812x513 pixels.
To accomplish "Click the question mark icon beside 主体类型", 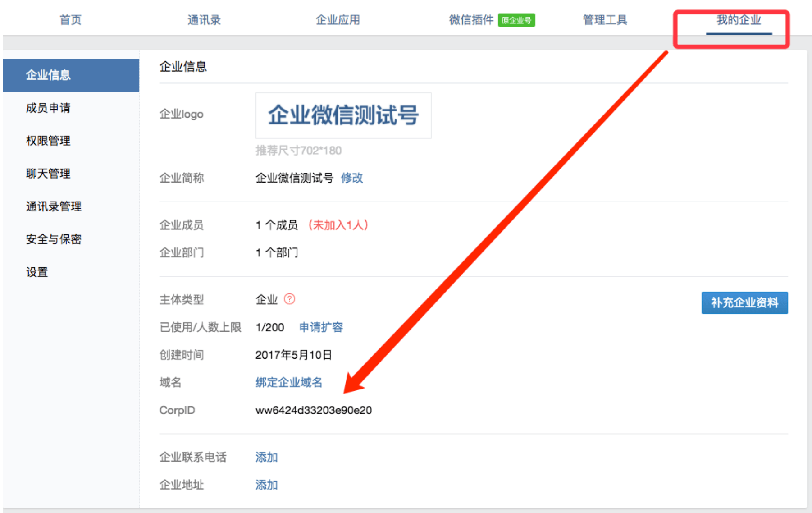I will click(x=289, y=299).
